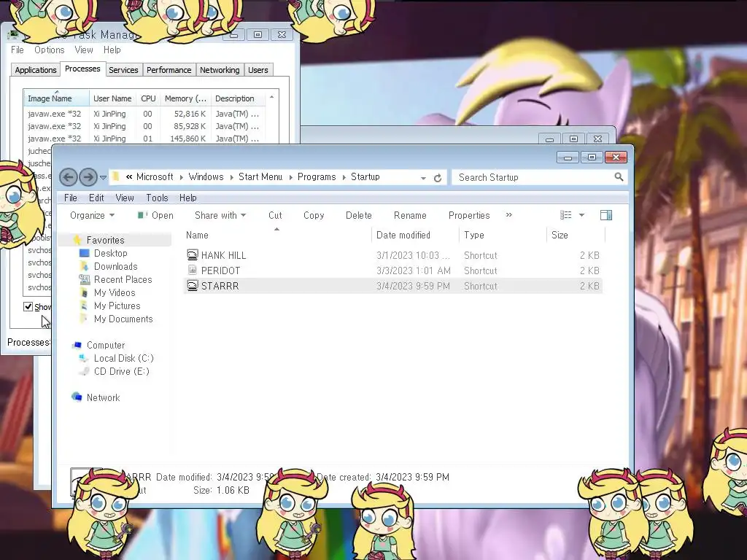This screenshot has height=560, width=747.
Task: Open My Documents in navigation pane
Action: (x=123, y=319)
